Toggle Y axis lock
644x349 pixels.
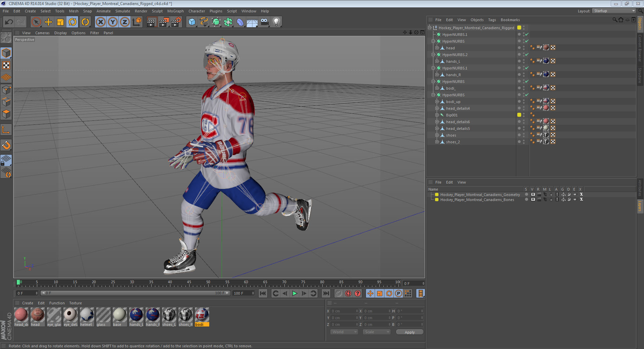pyautogui.click(x=113, y=22)
